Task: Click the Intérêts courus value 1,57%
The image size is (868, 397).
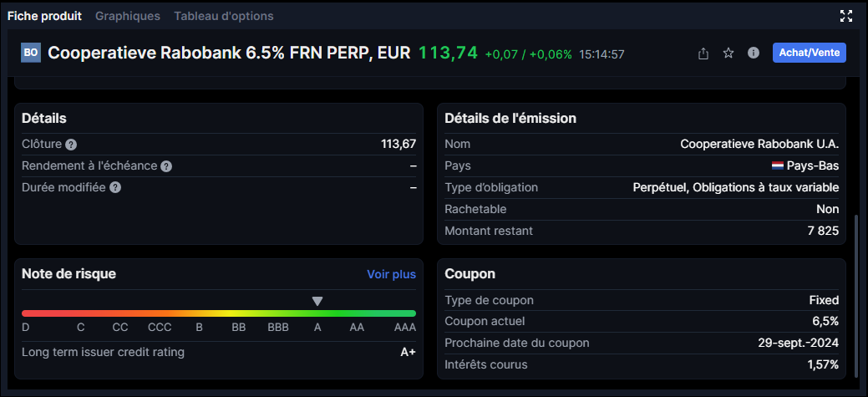Action: 823,364
